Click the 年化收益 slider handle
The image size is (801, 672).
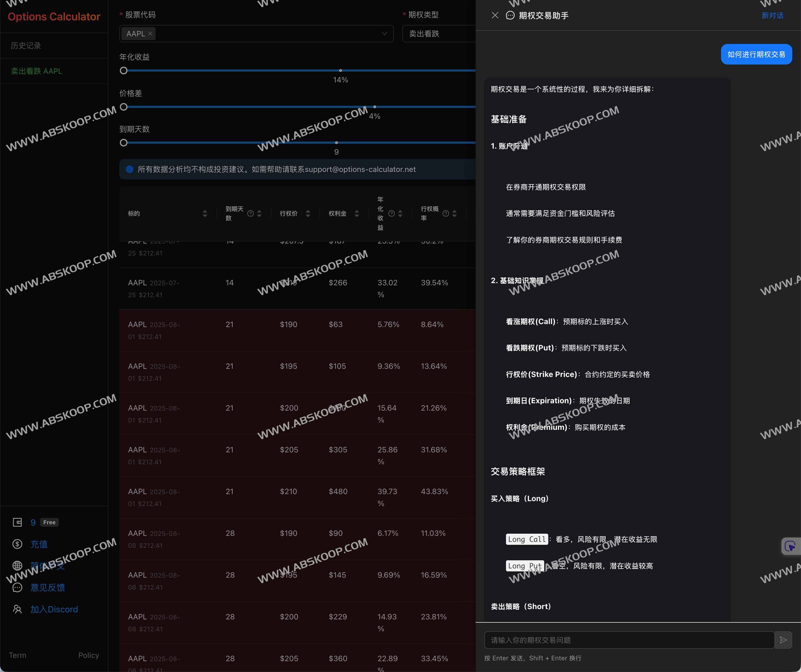[x=124, y=71]
